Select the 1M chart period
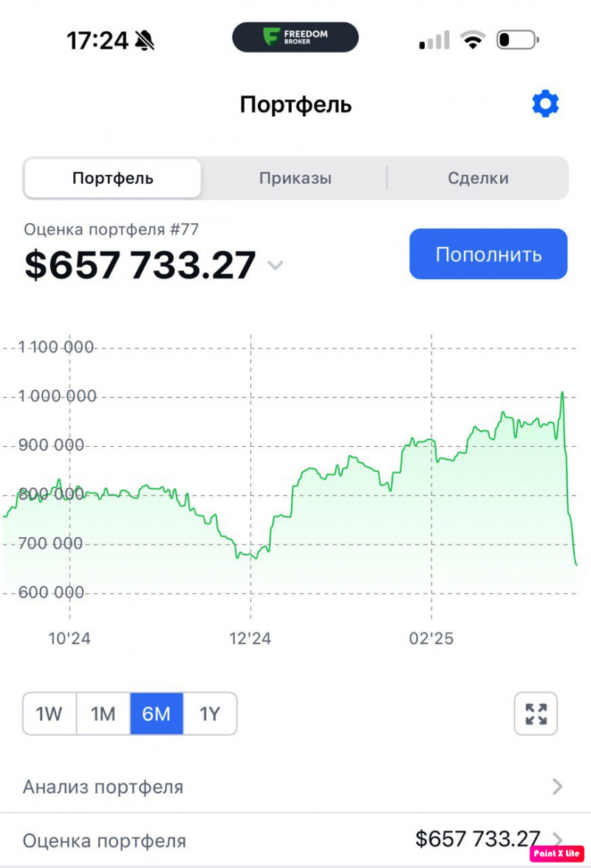591x868 pixels. coord(103,714)
